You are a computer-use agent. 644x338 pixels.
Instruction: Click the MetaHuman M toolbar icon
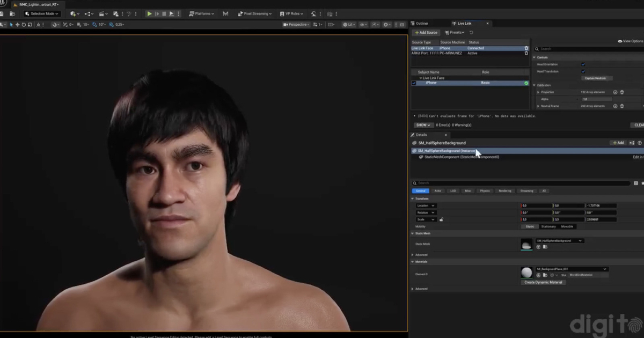[225, 13]
